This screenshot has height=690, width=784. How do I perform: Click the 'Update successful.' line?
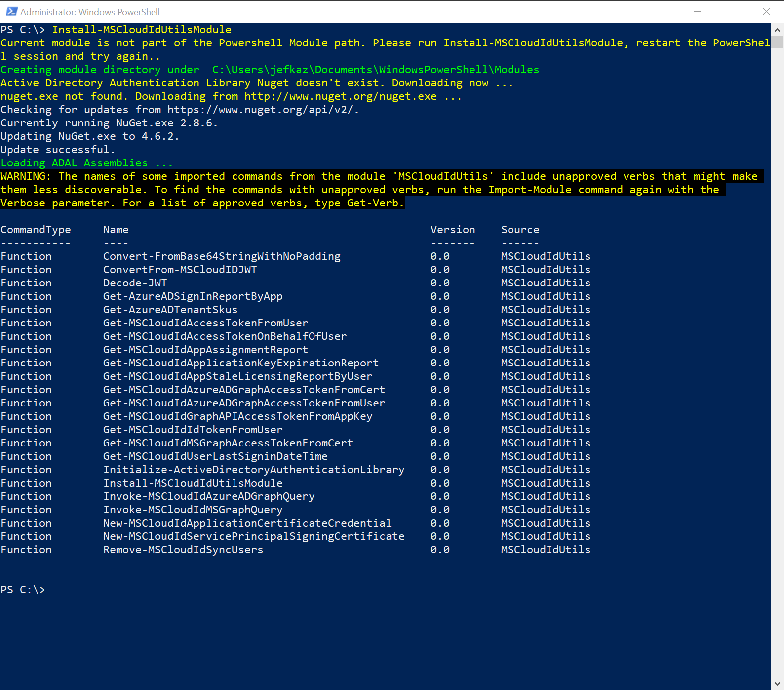tap(58, 150)
